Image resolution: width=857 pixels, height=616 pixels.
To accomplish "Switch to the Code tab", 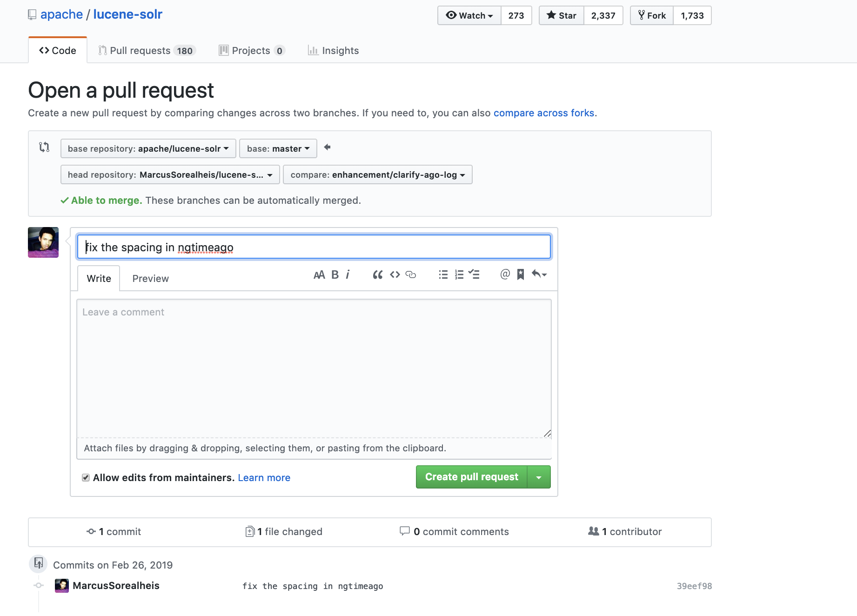I will tap(58, 50).
